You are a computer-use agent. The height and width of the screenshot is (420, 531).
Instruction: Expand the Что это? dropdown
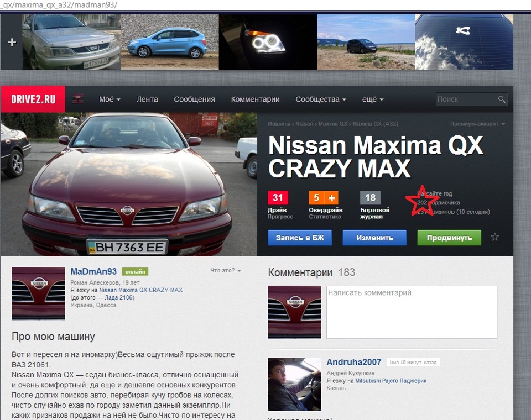[x=226, y=270]
